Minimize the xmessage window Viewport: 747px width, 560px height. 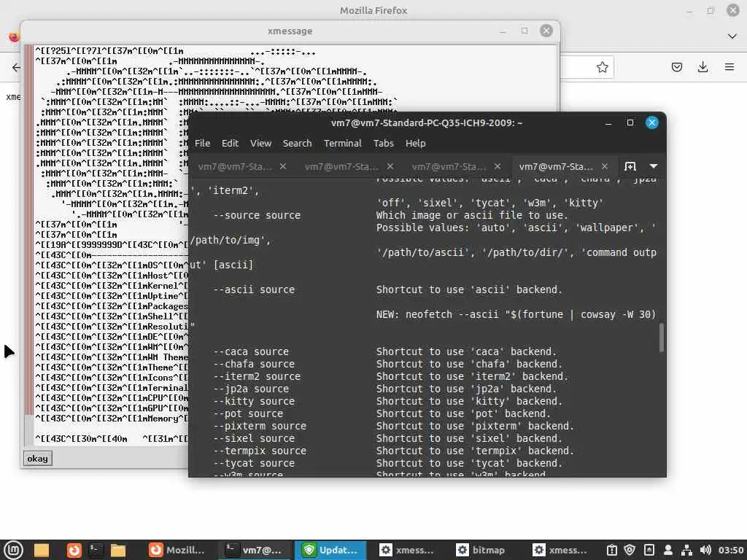(503, 31)
